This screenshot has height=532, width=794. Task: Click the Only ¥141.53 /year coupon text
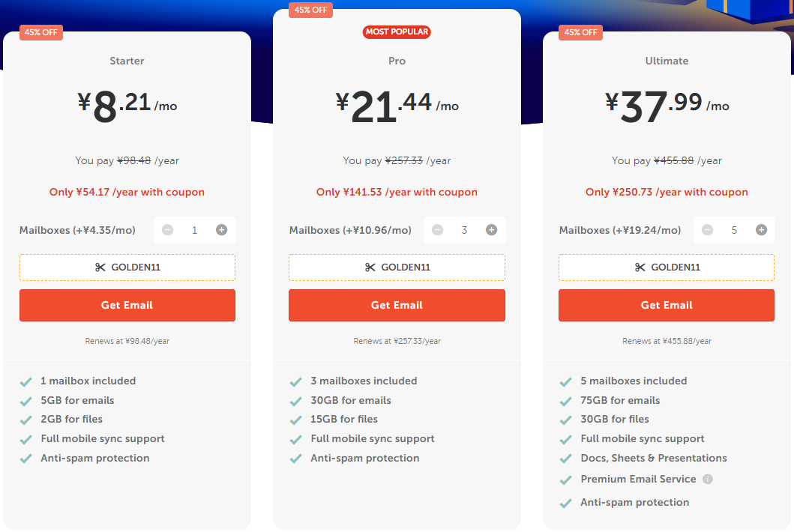(x=397, y=193)
